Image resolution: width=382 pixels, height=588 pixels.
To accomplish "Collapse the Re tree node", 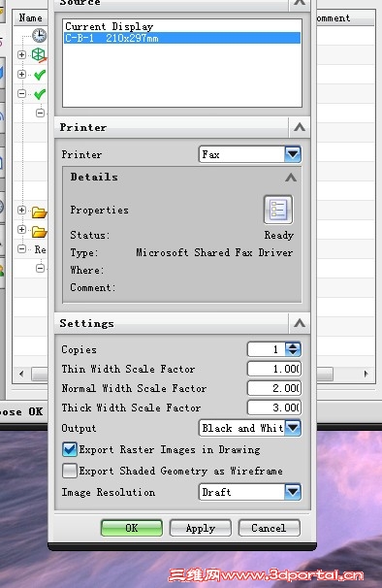I will (x=21, y=249).
